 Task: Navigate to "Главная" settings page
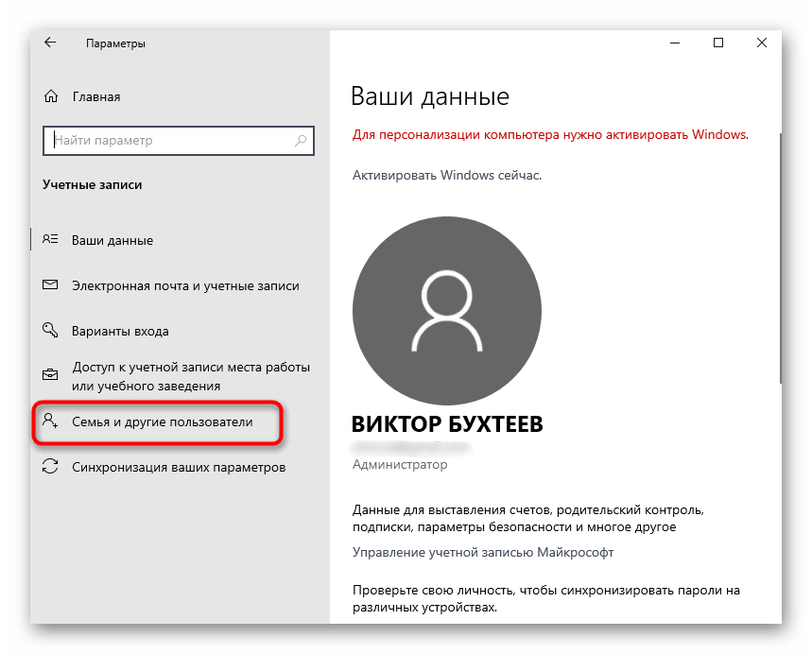(95, 95)
